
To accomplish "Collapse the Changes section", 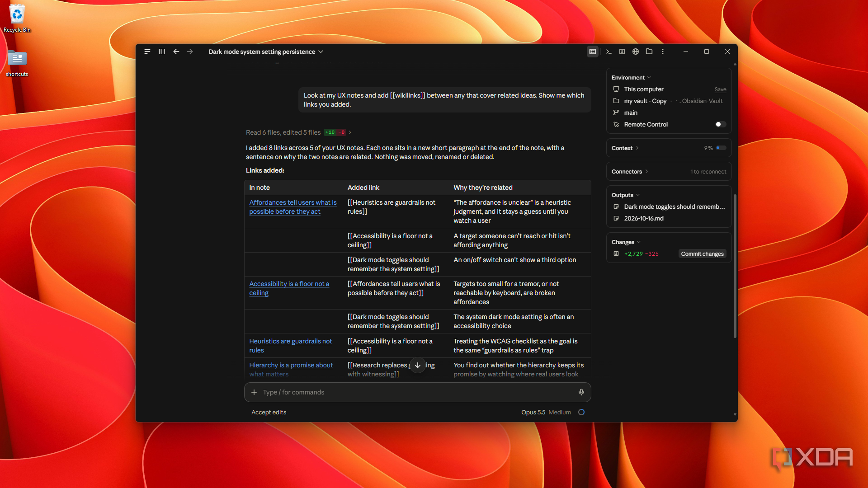I will point(626,242).
